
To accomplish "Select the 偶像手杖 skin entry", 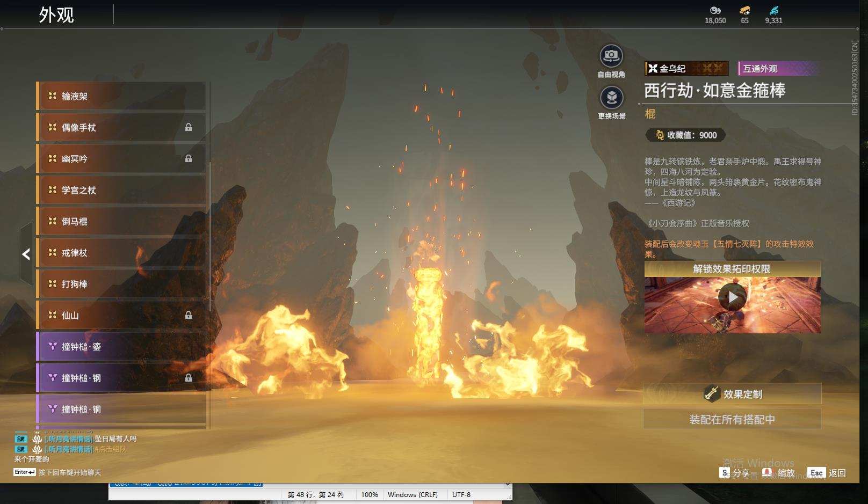I will tap(121, 127).
